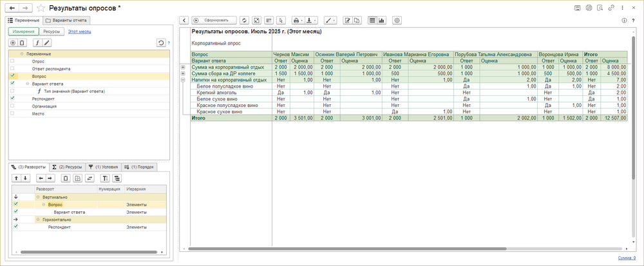Move selected pivot row up with arrow icon

tap(15, 178)
